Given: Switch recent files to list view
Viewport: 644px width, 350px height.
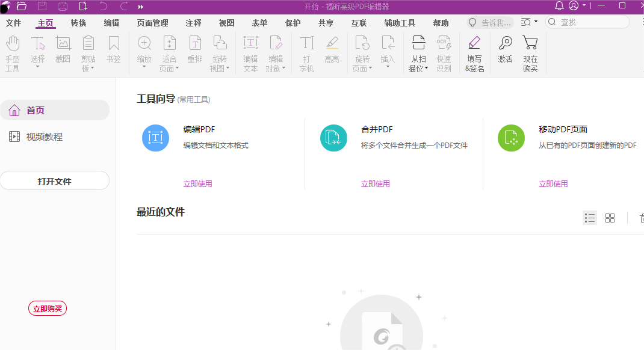Looking at the screenshot, I should pyautogui.click(x=589, y=218).
